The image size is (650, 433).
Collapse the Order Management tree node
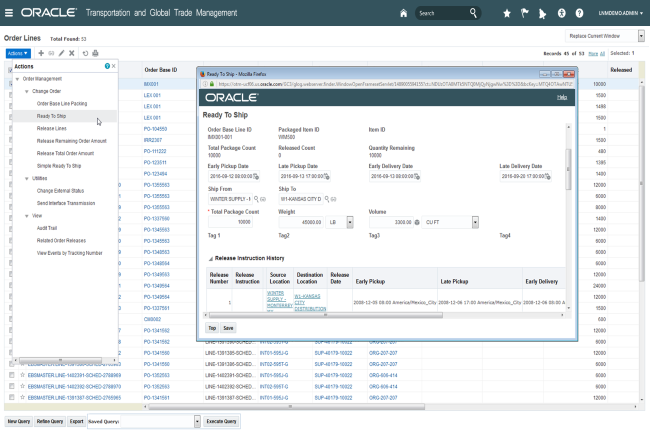pyautogui.click(x=17, y=79)
